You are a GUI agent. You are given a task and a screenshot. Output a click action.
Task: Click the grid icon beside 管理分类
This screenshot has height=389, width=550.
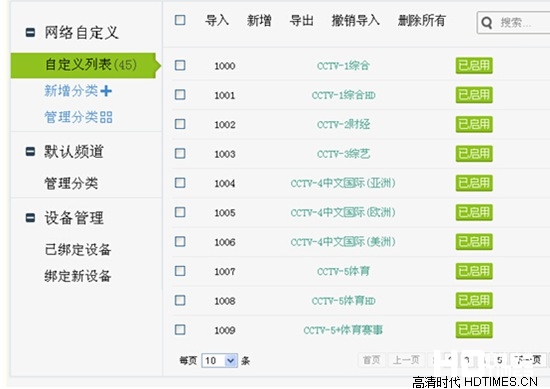pyautogui.click(x=106, y=117)
